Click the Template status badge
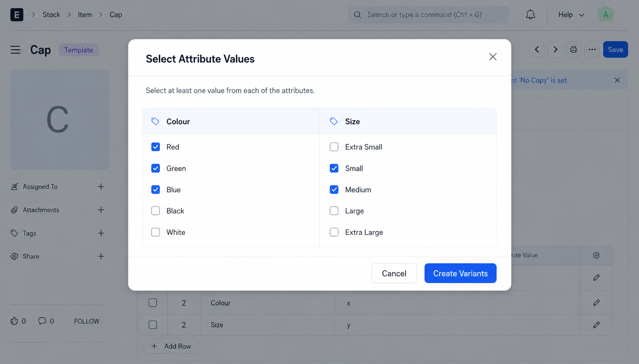The height and width of the screenshot is (364, 639). coord(78,50)
